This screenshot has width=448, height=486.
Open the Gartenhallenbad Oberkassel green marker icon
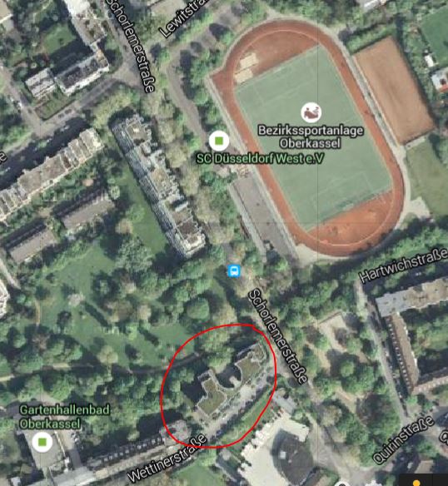point(42,442)
